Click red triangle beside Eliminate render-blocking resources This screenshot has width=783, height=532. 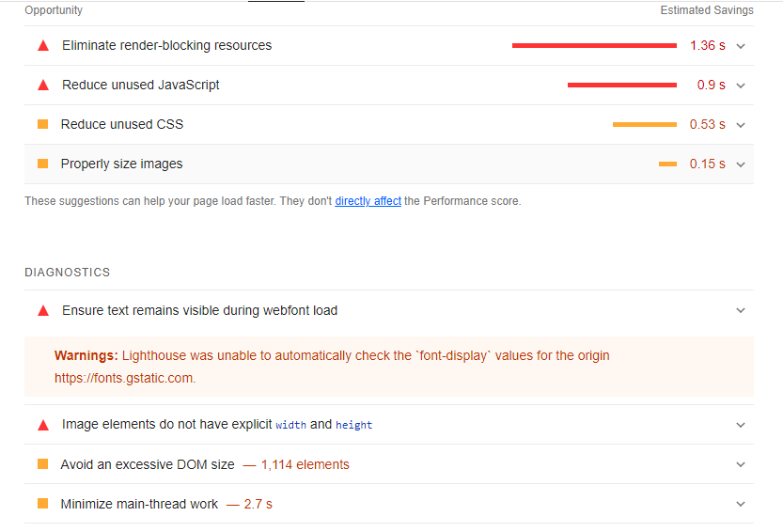click(43, 45)
